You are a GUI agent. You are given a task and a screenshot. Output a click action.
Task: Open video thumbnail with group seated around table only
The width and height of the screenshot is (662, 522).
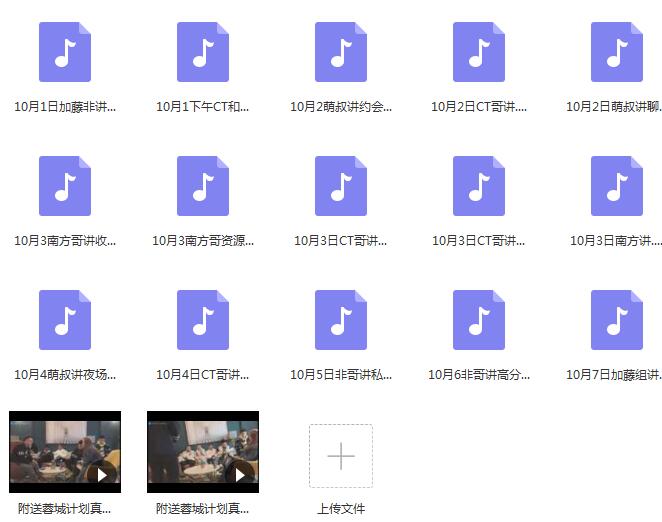click(65, 452)
